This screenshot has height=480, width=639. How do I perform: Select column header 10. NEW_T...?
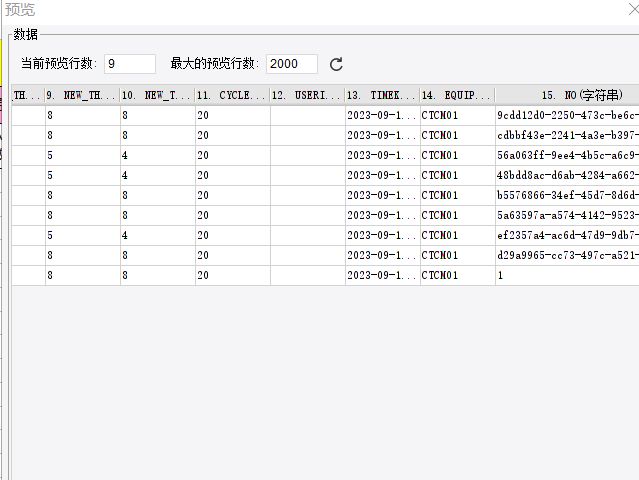click(x=157, y=95)
